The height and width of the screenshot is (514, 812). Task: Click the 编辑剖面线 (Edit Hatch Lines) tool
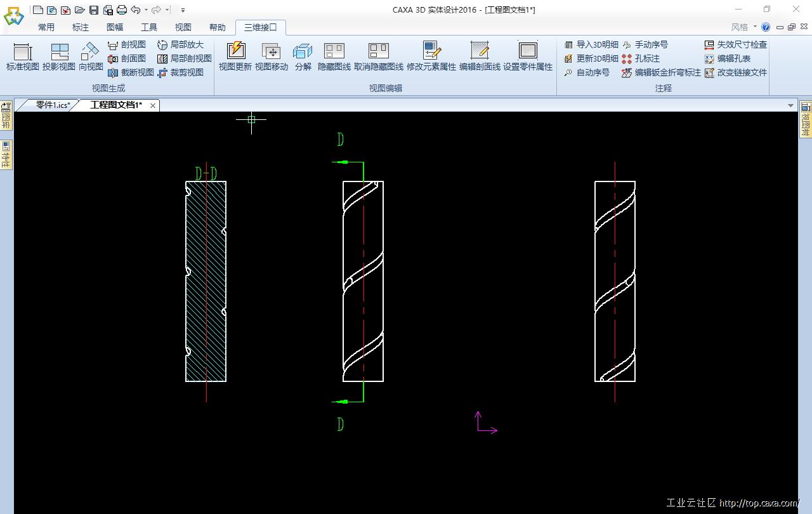coord(480,57)
